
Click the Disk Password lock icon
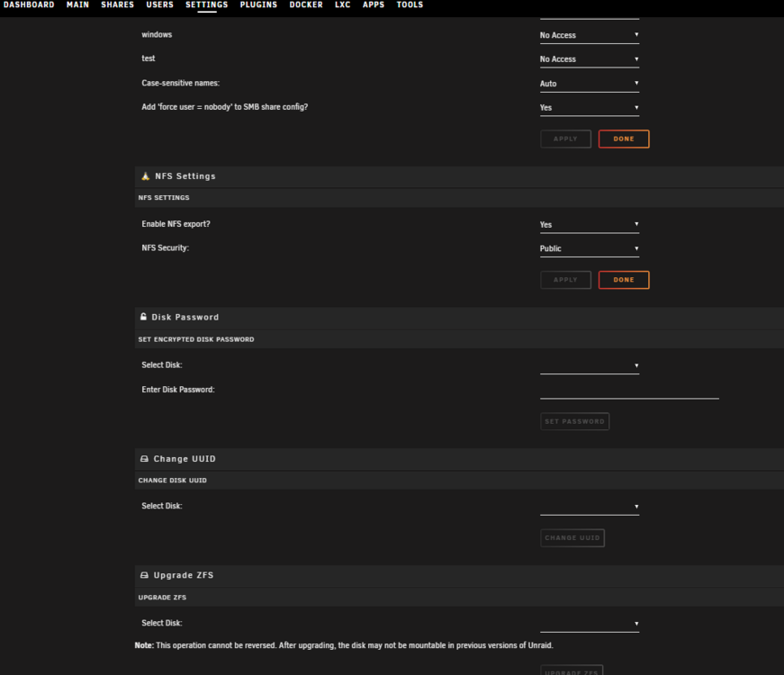pos(143,317)
